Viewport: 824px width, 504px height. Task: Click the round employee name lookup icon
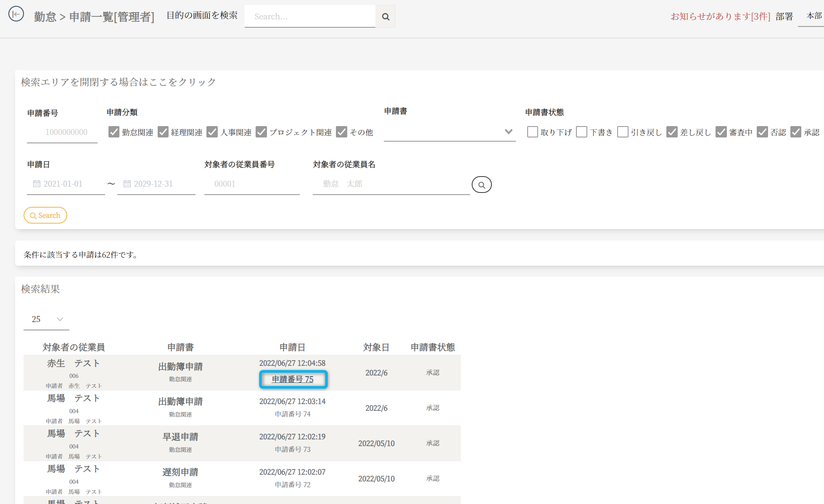pyautogui.click(x=481, y=185)
